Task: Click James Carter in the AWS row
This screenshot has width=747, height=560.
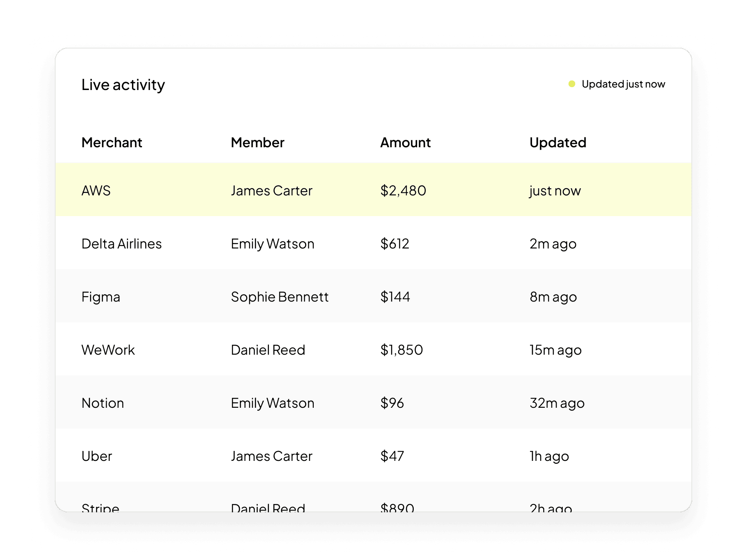Action: (271, 191)
